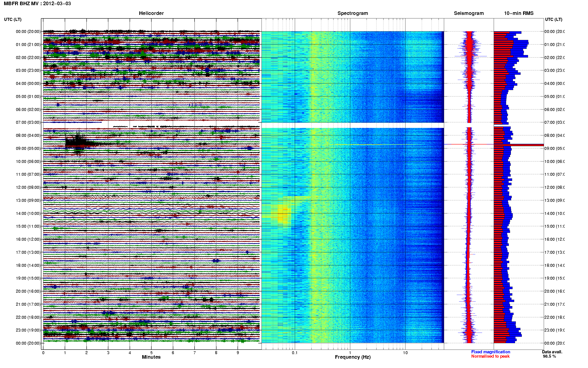Click the left '09:00 (05:00)' time label
The width and height of the screenshot is (588, 368).
[28, 148]
